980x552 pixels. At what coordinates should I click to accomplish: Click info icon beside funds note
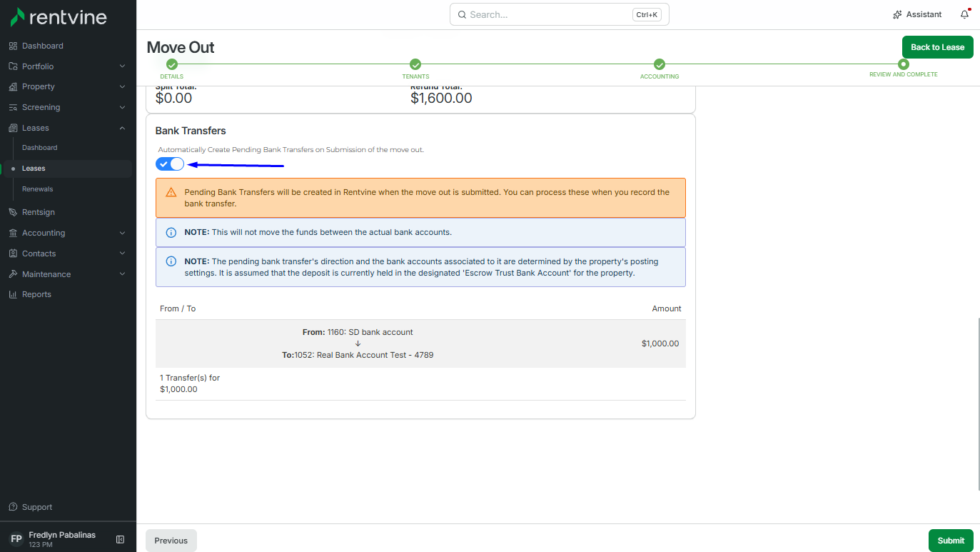[x=171, y=233]
